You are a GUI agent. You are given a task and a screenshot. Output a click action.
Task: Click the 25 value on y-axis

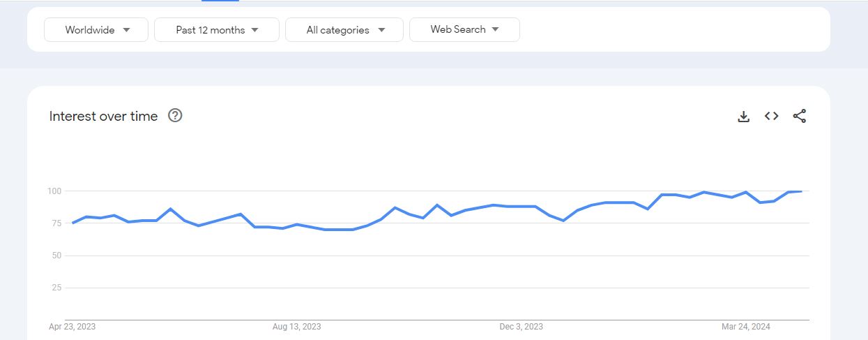(57, 288)
